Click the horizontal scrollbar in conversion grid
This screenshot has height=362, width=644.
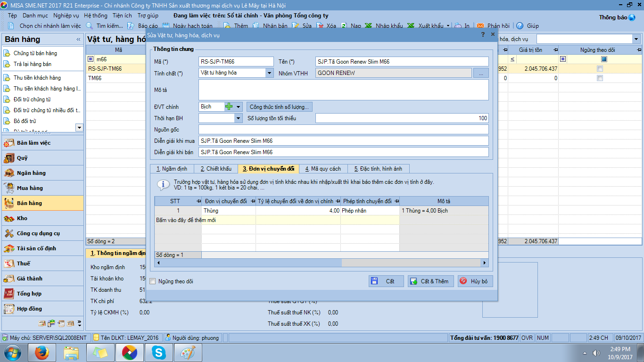point(322,263)
